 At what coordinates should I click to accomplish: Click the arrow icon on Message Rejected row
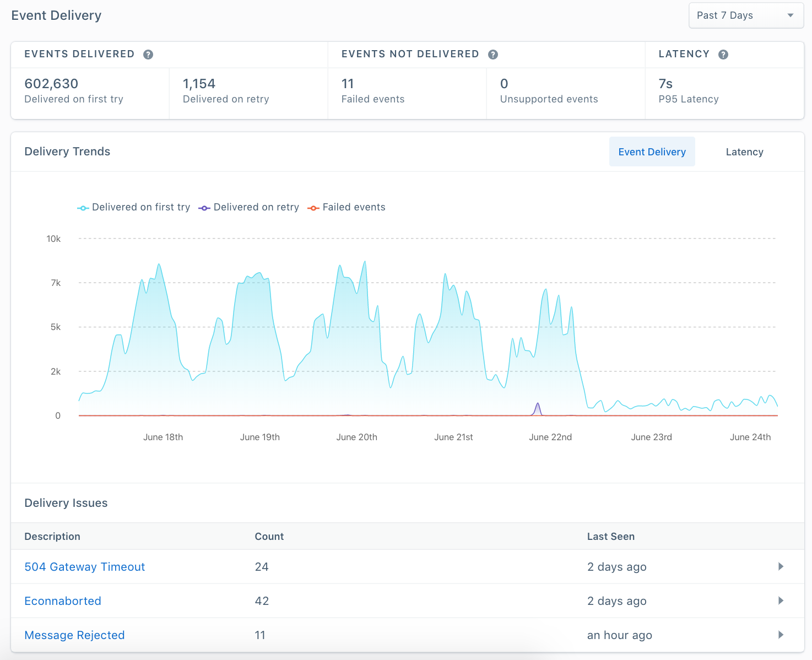(x=781, y=635)
